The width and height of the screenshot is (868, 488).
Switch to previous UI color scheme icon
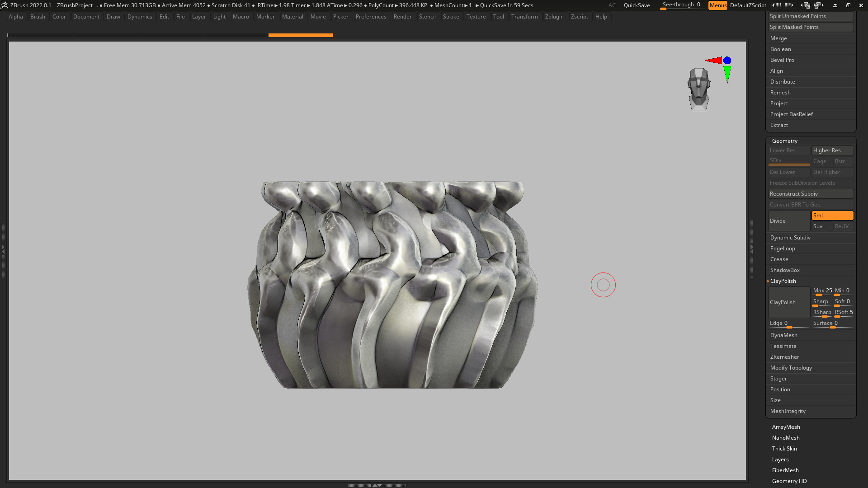click(x=805, y=5)
